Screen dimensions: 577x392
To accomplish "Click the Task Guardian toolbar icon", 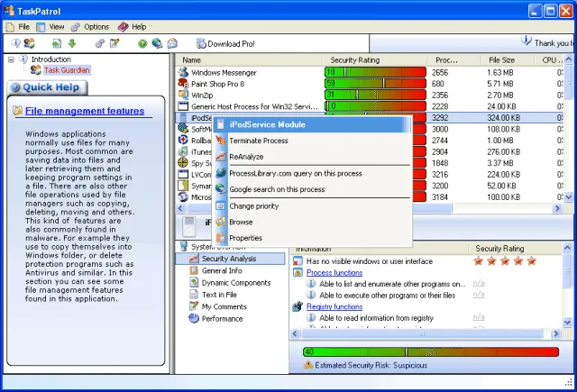I will (x=30, y=43).
